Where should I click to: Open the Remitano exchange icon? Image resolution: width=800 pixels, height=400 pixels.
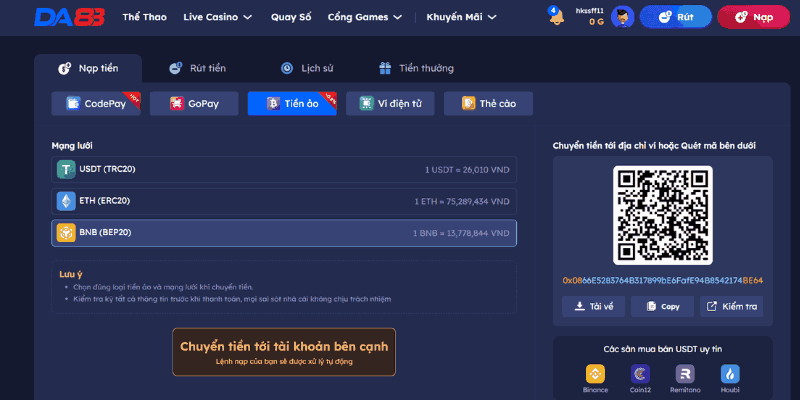(685, 374)
